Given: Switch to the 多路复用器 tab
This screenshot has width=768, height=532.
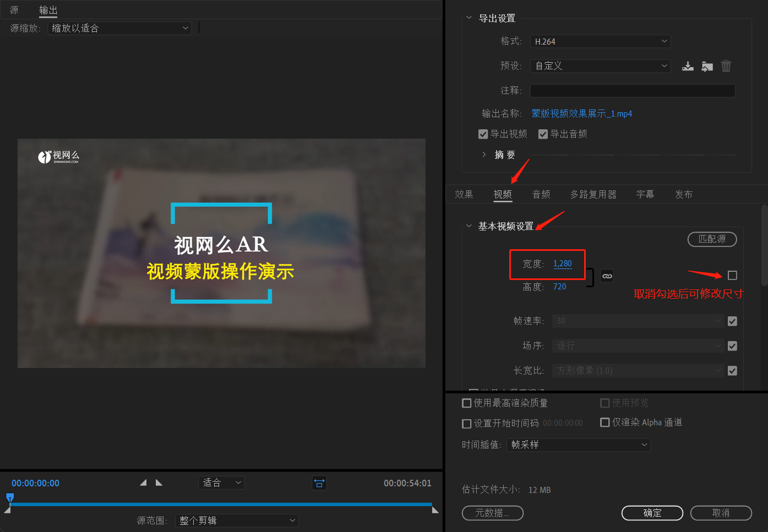Looking at the screenshot, I should tap(593, 194).
